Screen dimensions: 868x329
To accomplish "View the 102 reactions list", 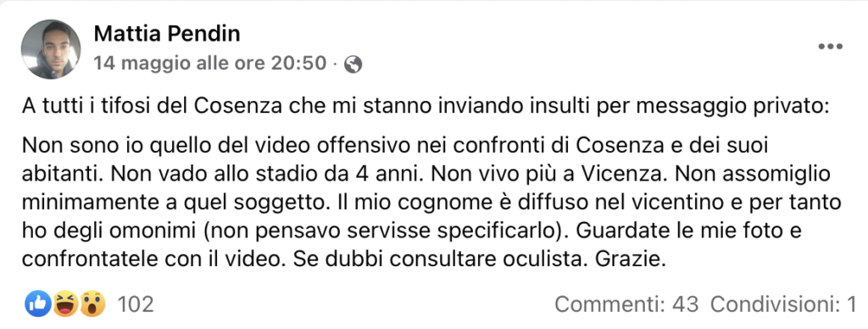I will (x=136, y=304).
